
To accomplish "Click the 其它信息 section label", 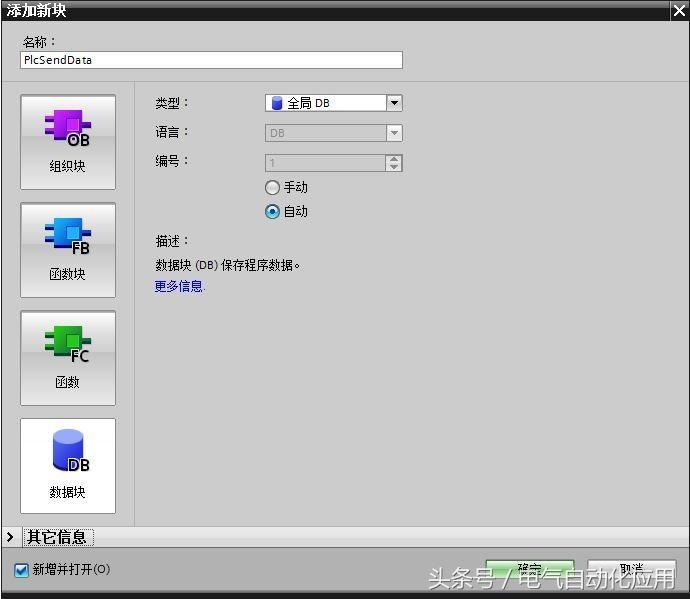I will point(57,537).
